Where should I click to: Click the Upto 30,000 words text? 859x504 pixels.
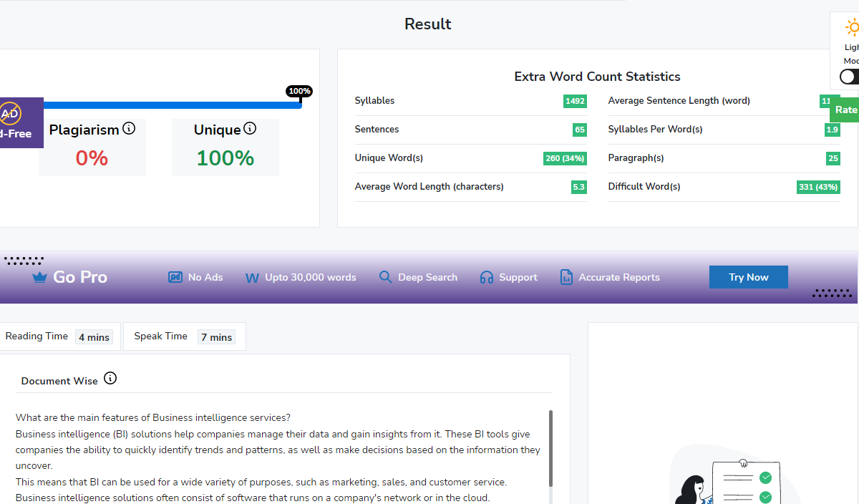click(311, 277)
